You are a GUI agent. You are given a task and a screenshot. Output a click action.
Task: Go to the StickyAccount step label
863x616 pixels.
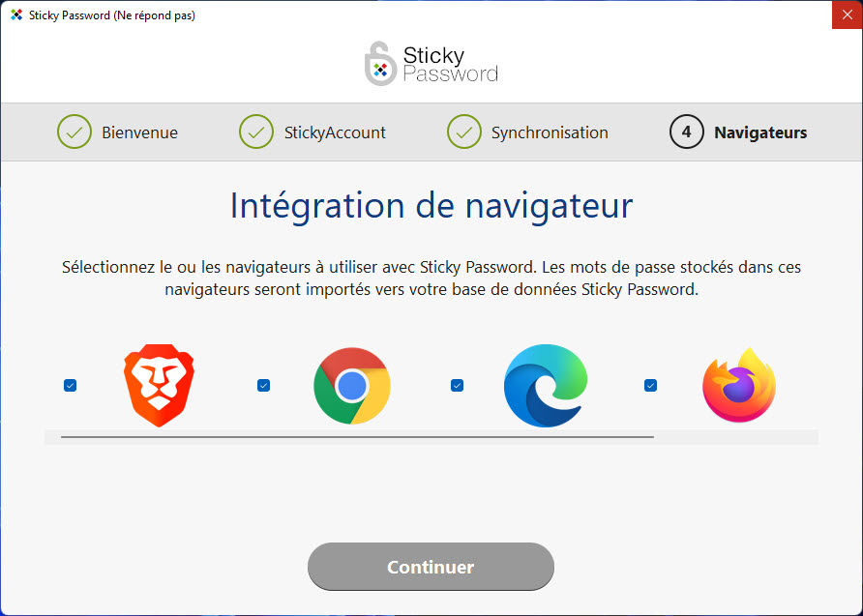click(x=335, y=132)
